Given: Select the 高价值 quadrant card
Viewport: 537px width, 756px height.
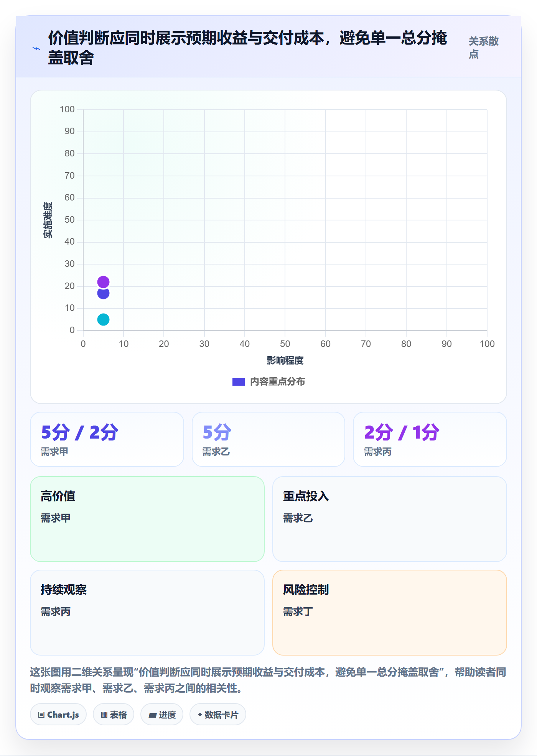Looking at the screenshot, I should point(147,519).
